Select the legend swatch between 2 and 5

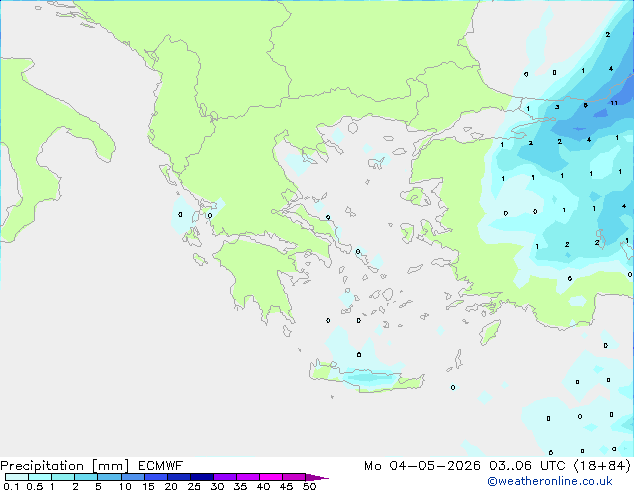(86, 477)
